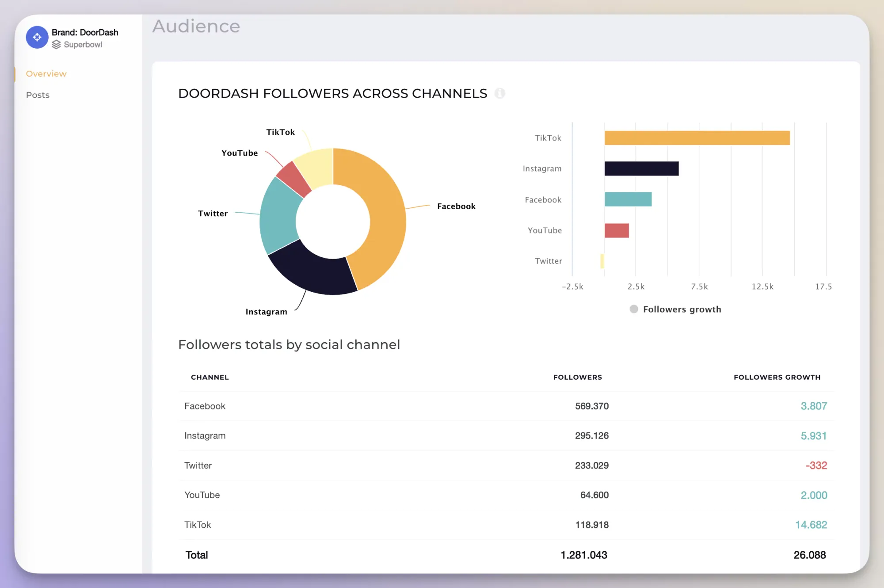Click the Brand: DoorDash label
The image size is (884, 588).
(85, 32)
